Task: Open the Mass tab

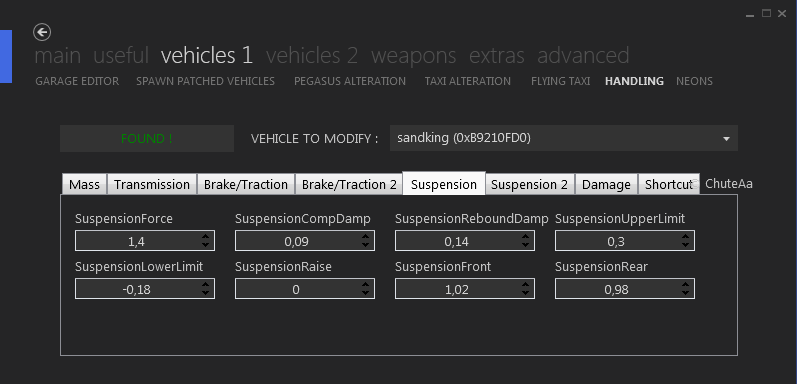Action: [x=84, y=184]
